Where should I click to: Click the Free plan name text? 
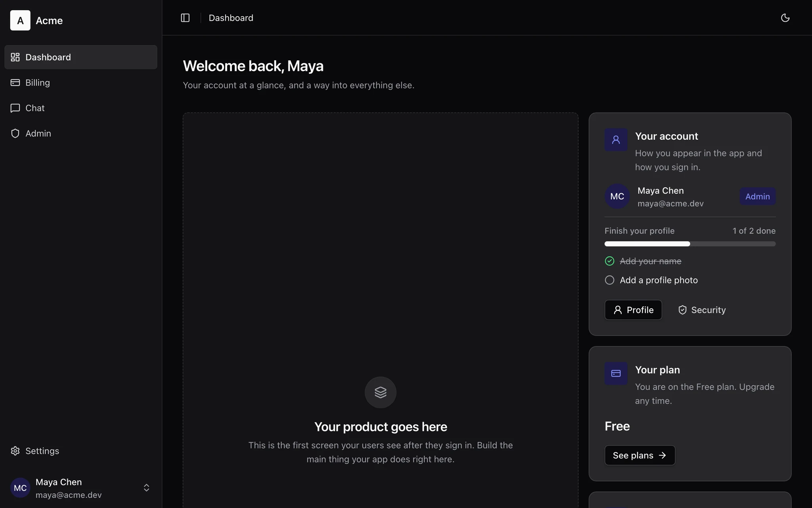[x=617, y=426]
